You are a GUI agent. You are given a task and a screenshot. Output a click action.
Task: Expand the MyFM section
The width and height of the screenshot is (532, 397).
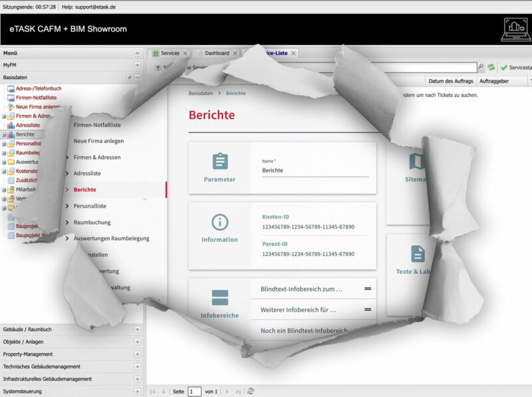137,65
